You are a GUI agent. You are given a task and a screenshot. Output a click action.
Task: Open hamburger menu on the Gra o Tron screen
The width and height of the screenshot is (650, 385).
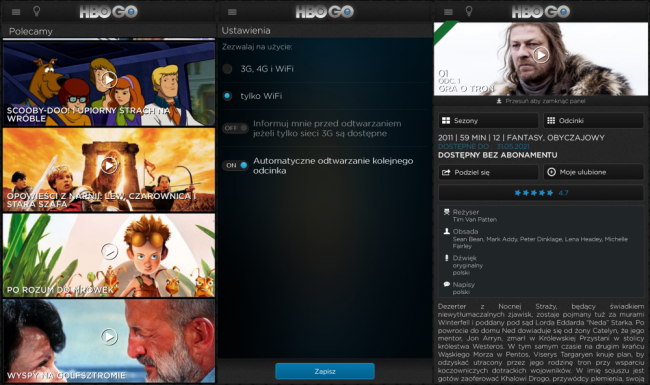(x=448, y=12)
